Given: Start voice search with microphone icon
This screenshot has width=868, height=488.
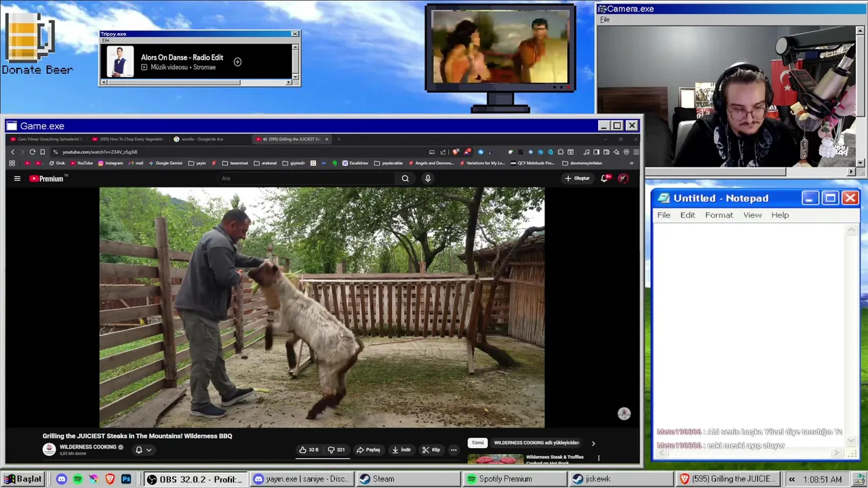Looking at the screenshot, I should pyautogui.click(x=427, y=178).
